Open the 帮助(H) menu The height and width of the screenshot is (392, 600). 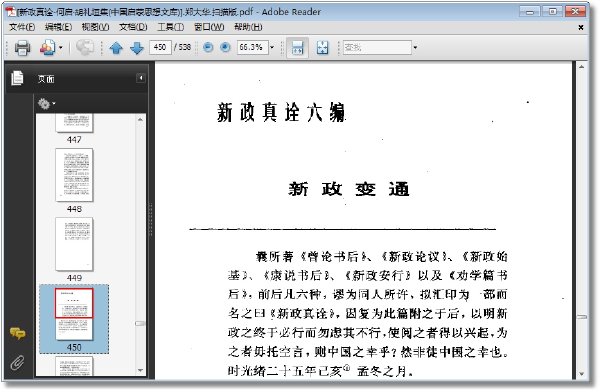248,27
